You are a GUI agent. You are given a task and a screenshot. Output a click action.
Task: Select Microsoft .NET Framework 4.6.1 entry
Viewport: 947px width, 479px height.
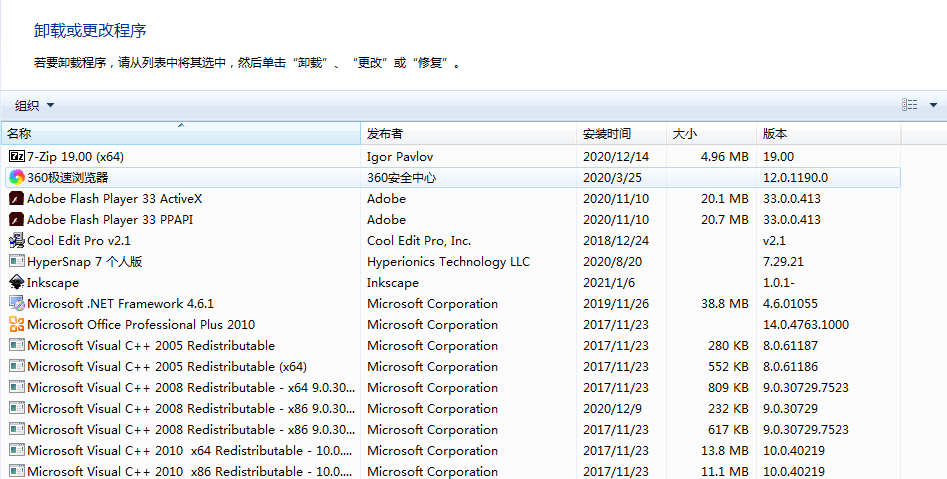(120, 304)
